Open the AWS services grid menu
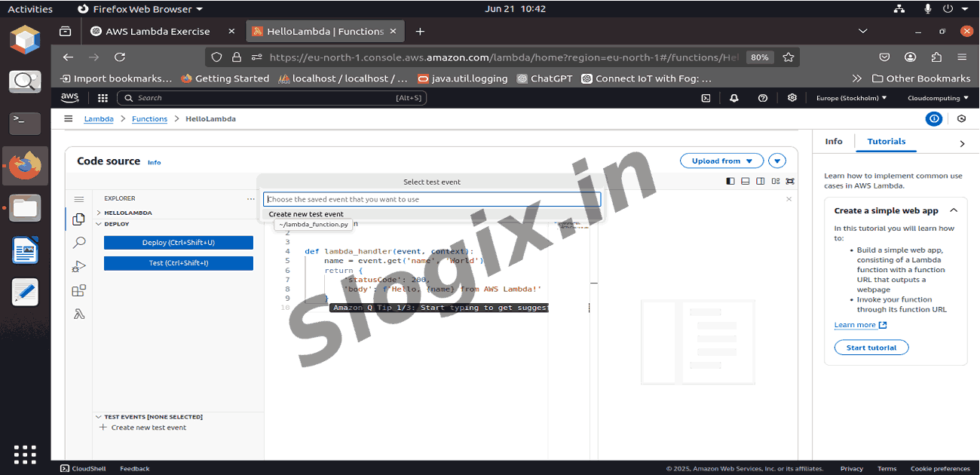Screen dimensions: 980x475 103,98
